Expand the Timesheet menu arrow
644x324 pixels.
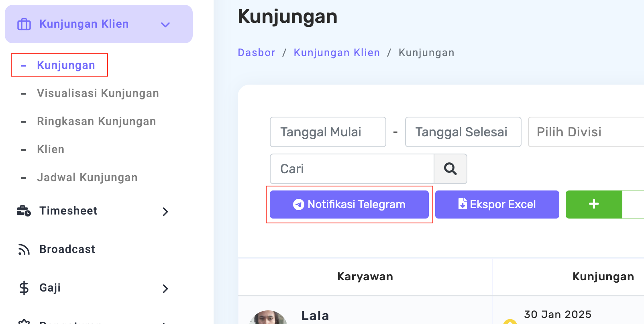(x=165, y=211)
